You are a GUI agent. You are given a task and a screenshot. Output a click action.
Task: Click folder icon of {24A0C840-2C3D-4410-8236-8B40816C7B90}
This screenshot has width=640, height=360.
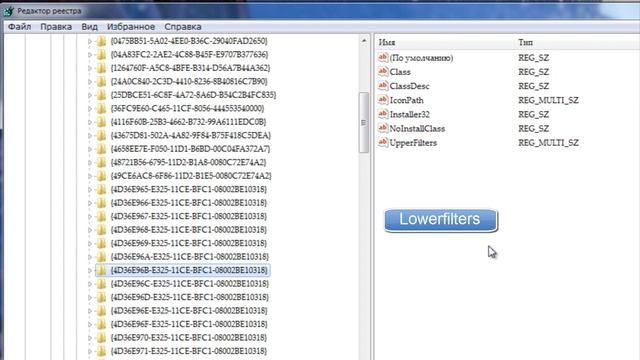point(101,81)
